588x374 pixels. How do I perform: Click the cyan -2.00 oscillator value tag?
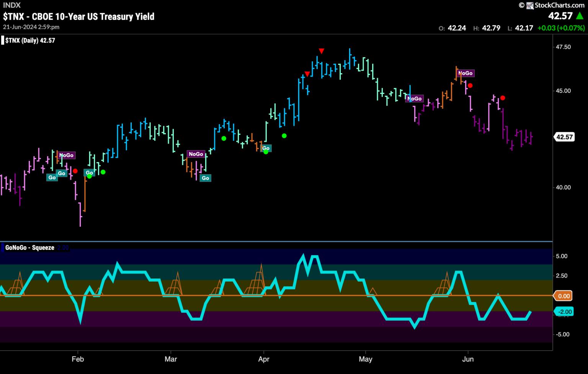(564, 312)
